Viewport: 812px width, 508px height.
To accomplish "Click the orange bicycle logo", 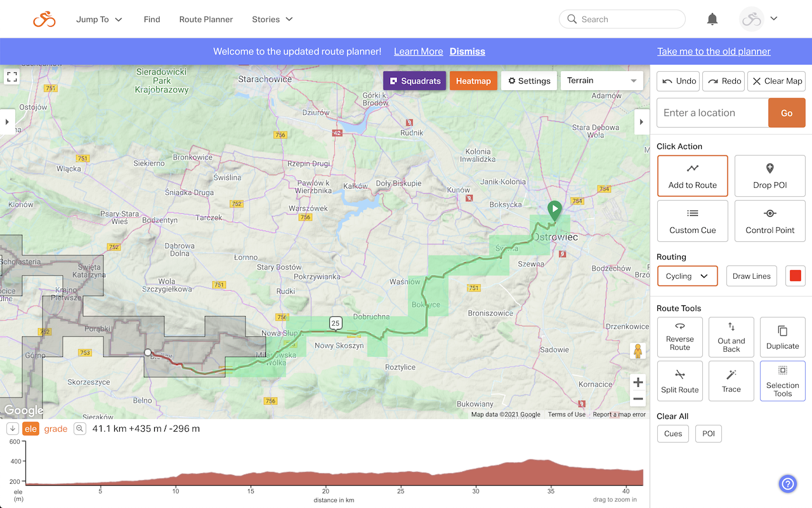I will pos(44,20).
